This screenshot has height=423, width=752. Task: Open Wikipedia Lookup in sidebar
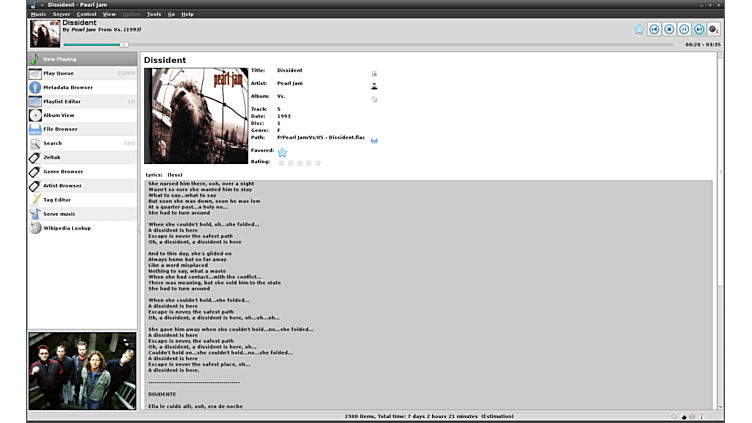tap(66, 228)
